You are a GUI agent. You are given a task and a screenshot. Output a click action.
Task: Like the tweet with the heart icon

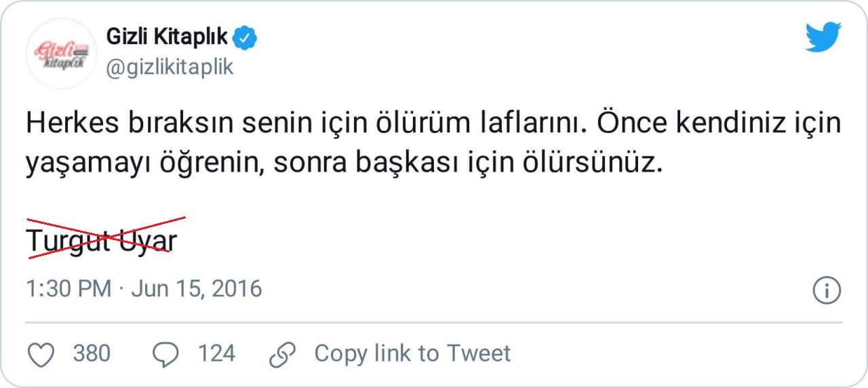[41, 354]
